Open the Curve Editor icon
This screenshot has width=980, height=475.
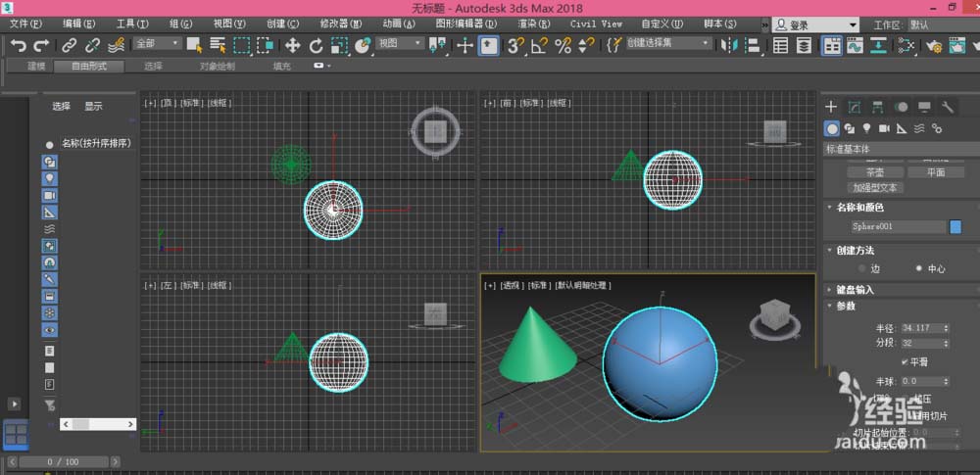[855, 45]
